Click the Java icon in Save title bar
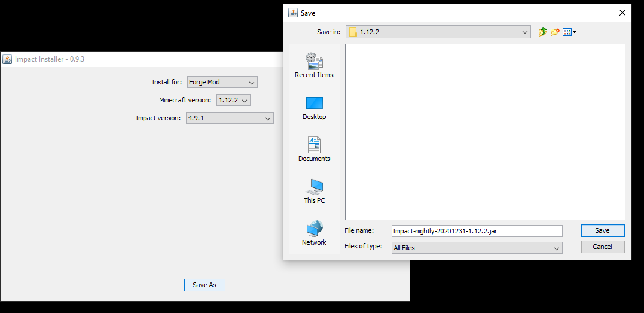Screen dimensions: 644x313 293,13
